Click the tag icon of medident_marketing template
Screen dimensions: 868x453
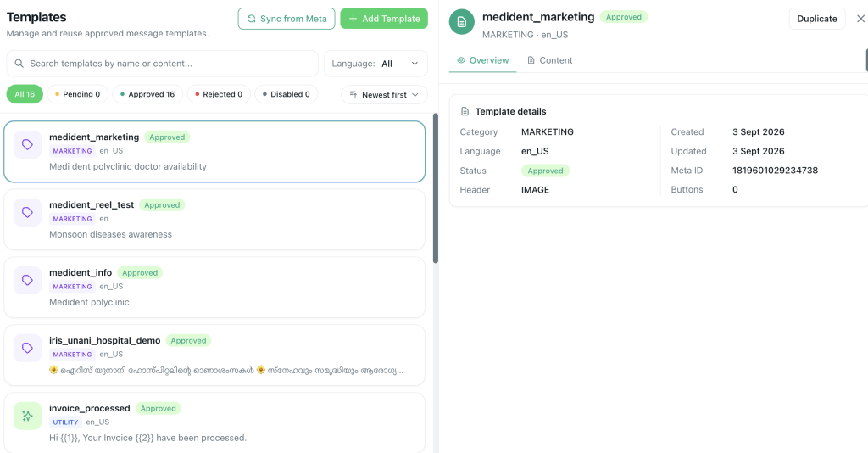click(x=27, y=144)
